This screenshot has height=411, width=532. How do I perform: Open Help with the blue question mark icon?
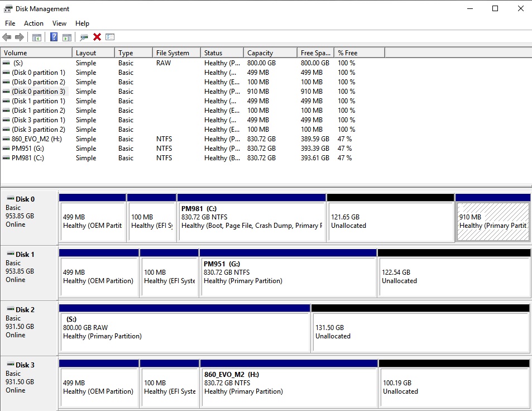pos(54,37)
